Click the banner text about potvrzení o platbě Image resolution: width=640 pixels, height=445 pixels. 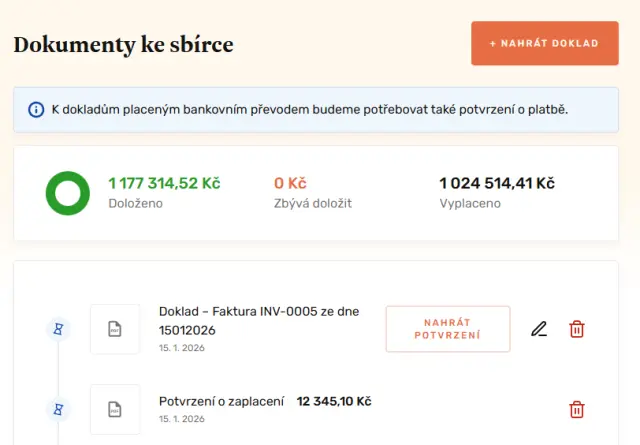pyautogui.click(x=309, y=109)
